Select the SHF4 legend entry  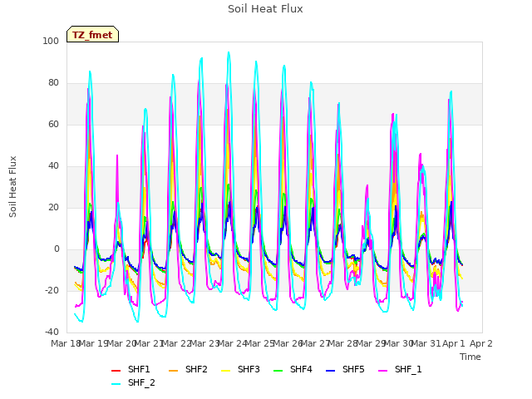[293, 369]
